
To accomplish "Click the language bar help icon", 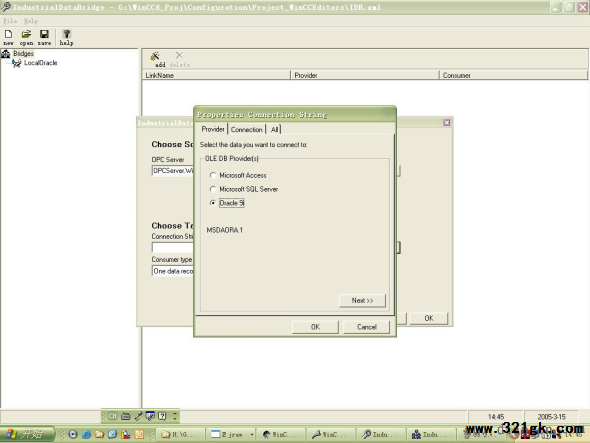I will pos(162,416).
